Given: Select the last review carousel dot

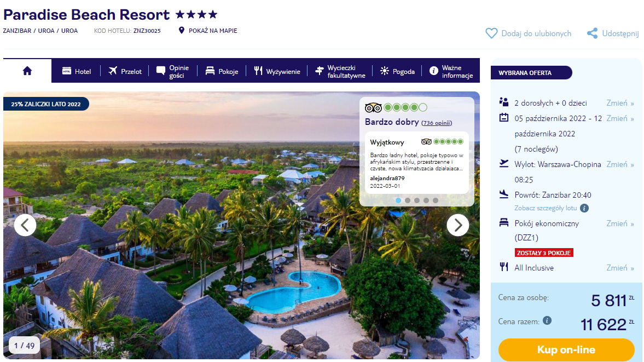Looking at the screenshot, I should click(x=436, y=200).
